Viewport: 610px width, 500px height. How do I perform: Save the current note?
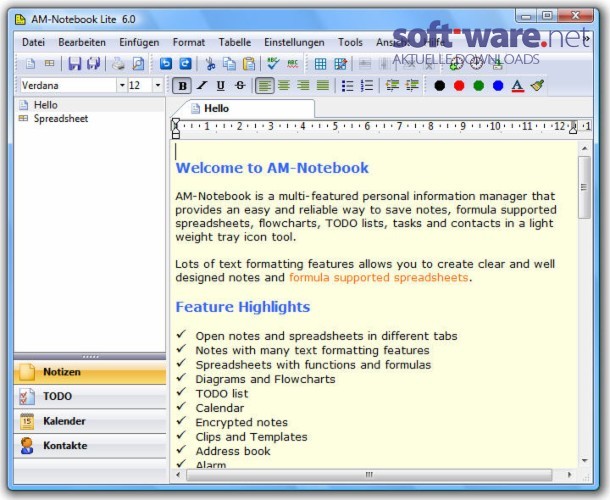pyautogui.click(x=75, y=64)
